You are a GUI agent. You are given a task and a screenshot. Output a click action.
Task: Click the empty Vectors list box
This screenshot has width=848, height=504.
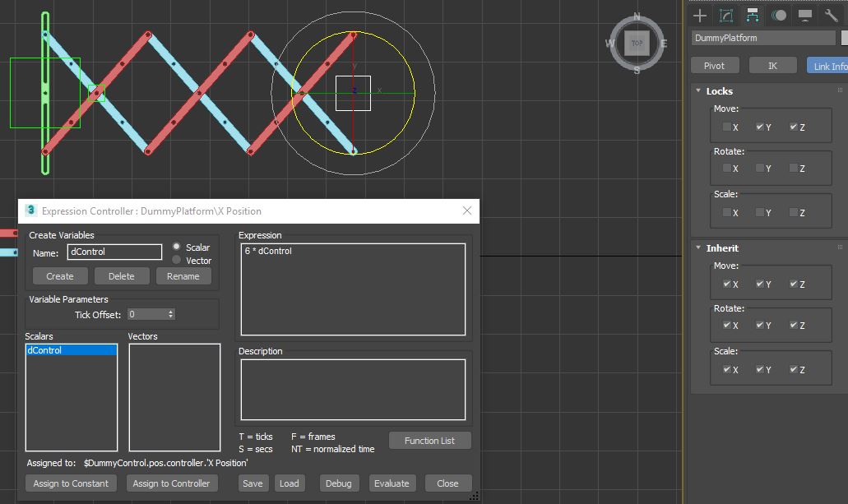174,397
